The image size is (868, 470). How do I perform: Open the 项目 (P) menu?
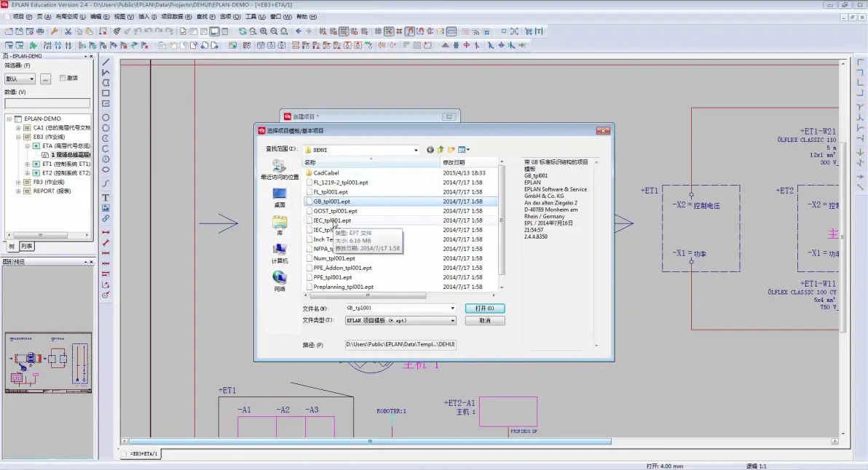(x=22, y=17)
